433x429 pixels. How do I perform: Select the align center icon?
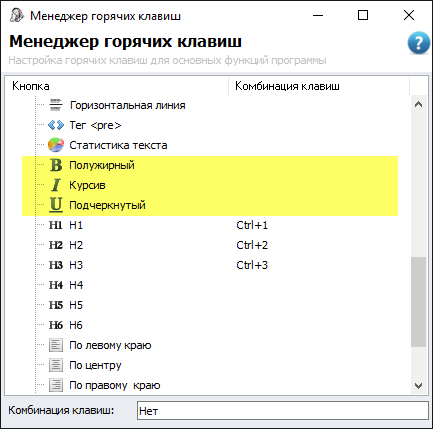click(56, 365)
